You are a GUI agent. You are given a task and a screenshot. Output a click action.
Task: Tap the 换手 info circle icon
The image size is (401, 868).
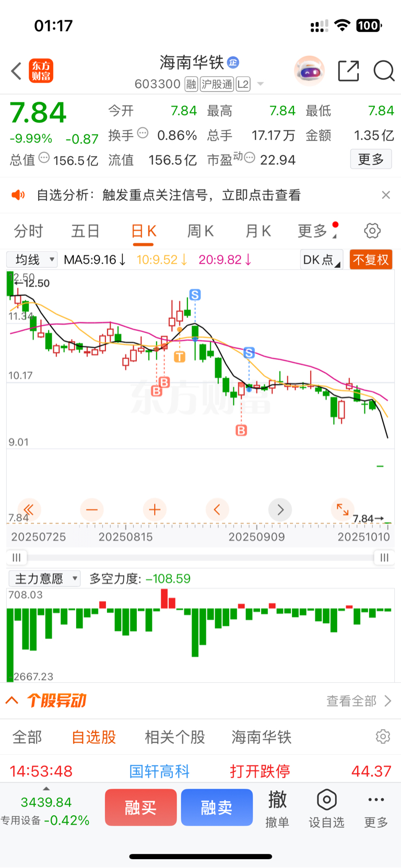point(143,133)
